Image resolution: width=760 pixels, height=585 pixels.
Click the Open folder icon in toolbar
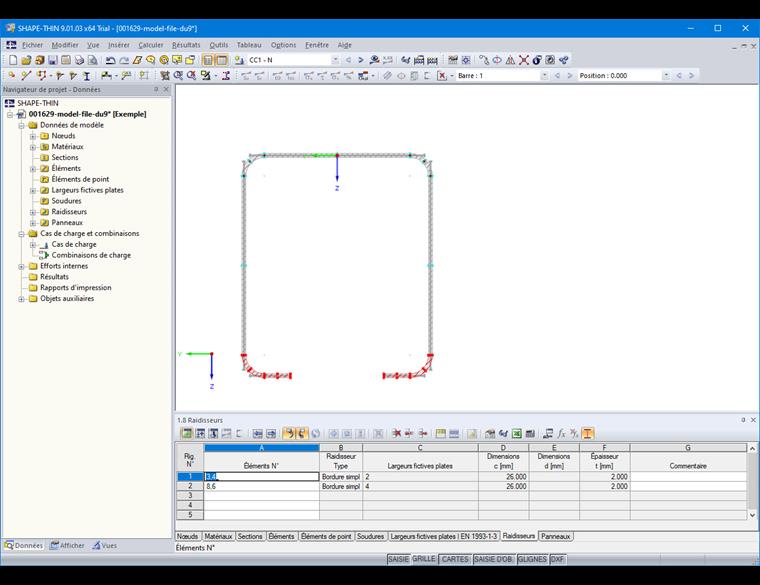pyautogui.click(x=26, y=60)
